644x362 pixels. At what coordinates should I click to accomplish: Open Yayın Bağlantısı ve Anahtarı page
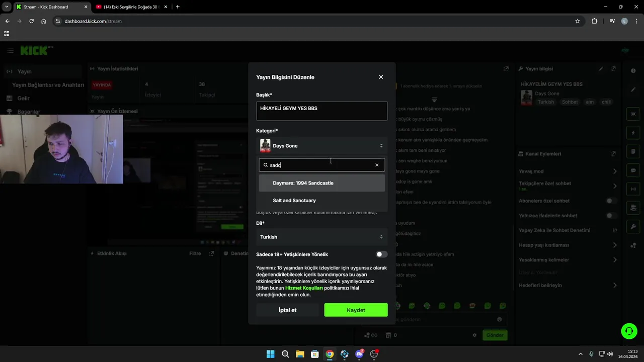click(48, 85)
